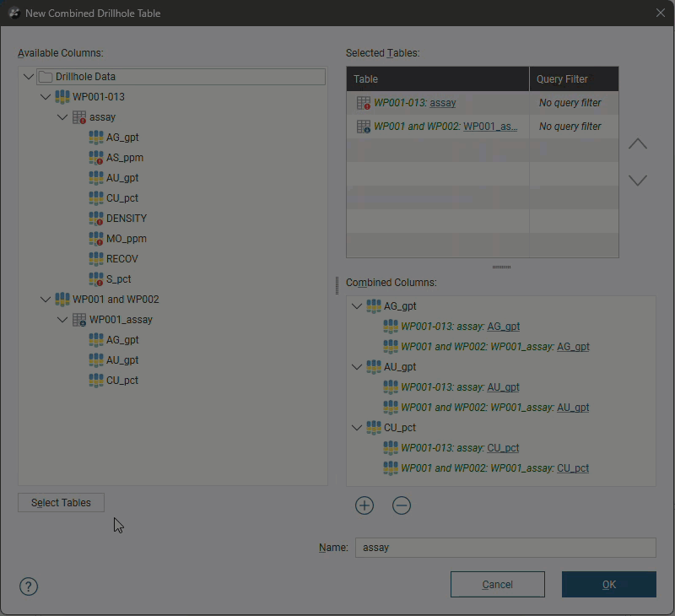Click the Name input field
The height and width of the screenshot is (616, 675).
pyautogui.click(x=505, y=548)
